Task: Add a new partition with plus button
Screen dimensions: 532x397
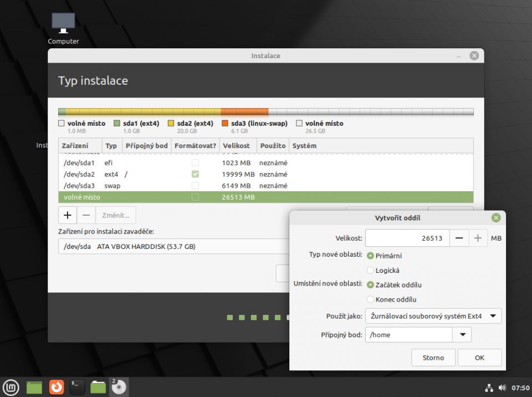Action: tap(68, 215)
